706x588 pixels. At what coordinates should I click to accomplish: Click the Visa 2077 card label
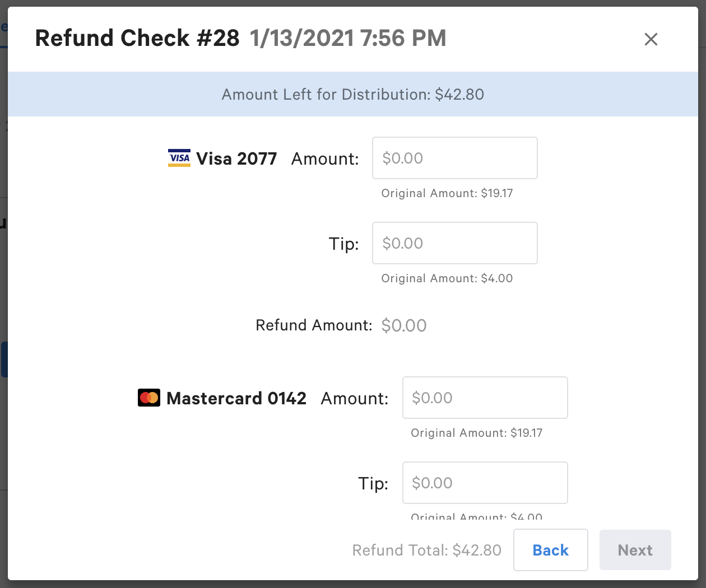(x=236, y=158)
